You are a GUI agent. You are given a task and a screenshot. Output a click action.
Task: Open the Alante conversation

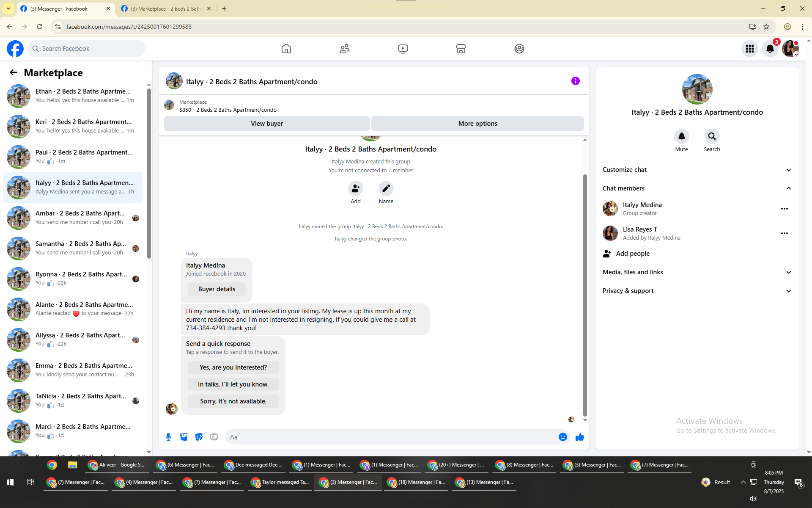coord(73,309)
